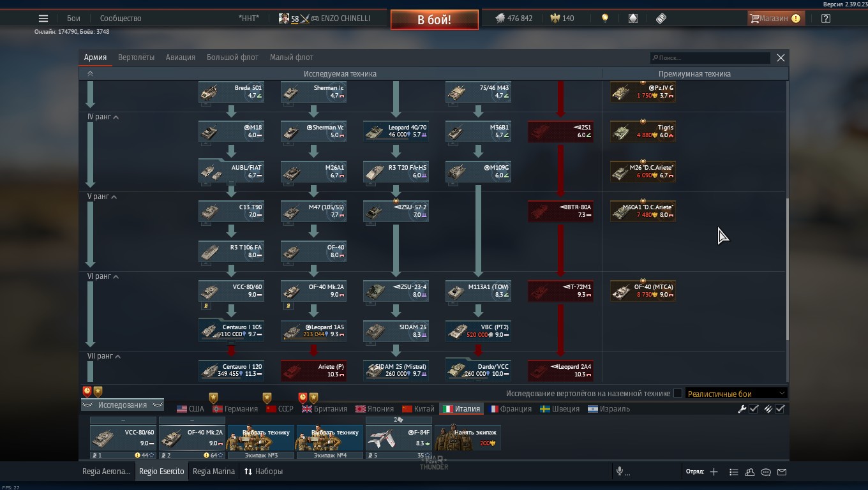Viewport: 868px width, 490px height.
Task: Select the Британия nation
Action: (324, 409)
